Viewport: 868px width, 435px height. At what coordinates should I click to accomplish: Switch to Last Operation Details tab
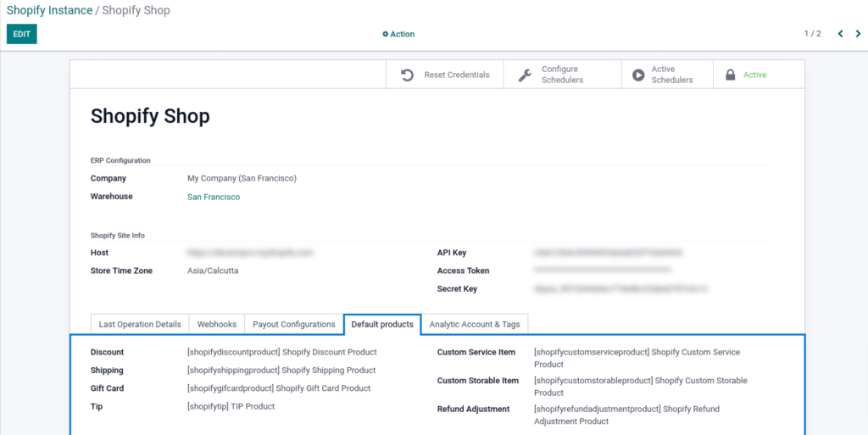click(140, 324)
